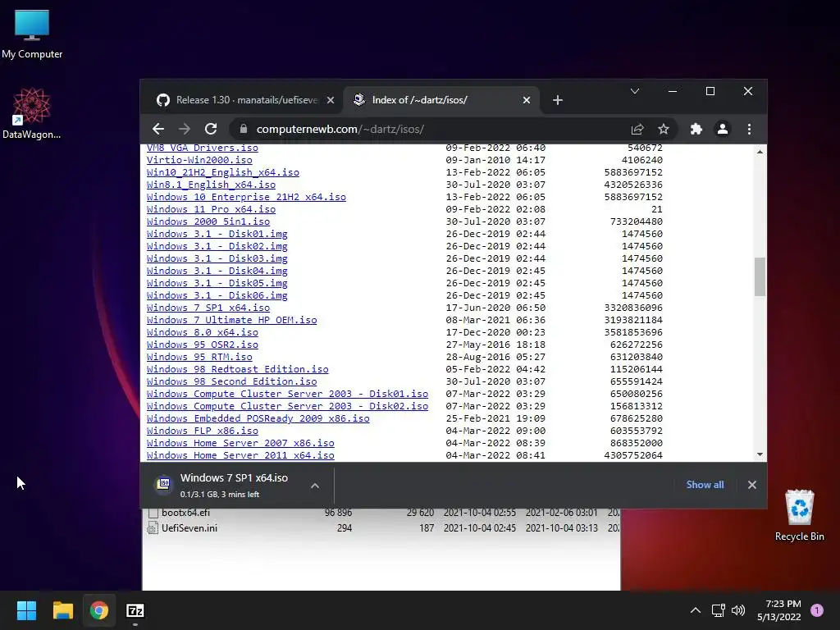
Task: Switch to 7-Zip from the taskbar
Action: click(135, 610)
